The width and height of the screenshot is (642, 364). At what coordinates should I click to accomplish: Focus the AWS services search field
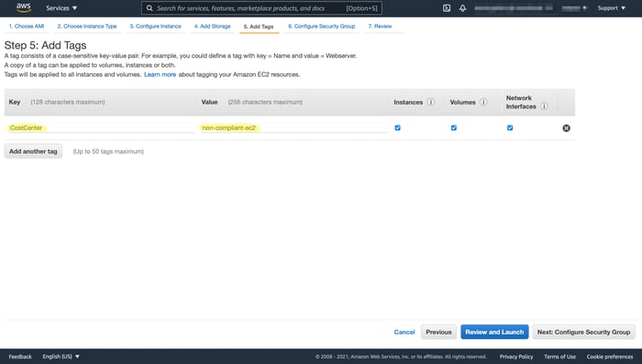262,7
